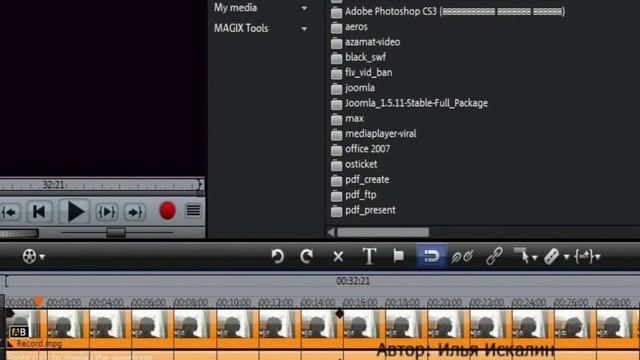Viewport: 640px width, 360px height.
Task: Open the insert mode dropdown arrow
Action: coord(598,258)
